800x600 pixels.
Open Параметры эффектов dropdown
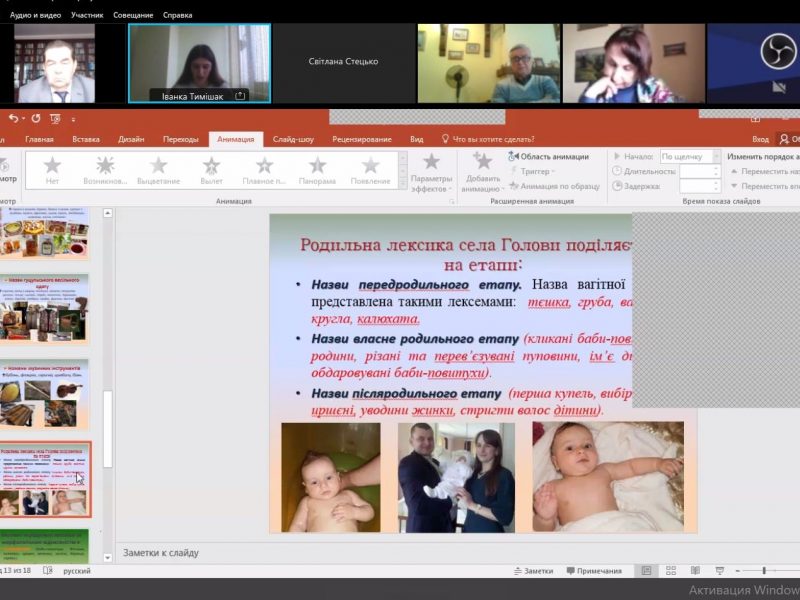click(431, 172)
